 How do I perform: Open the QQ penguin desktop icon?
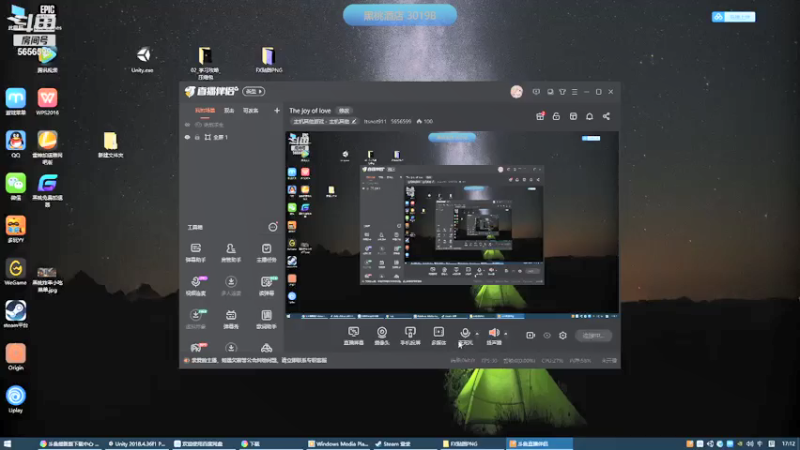(x=16, y=144)
